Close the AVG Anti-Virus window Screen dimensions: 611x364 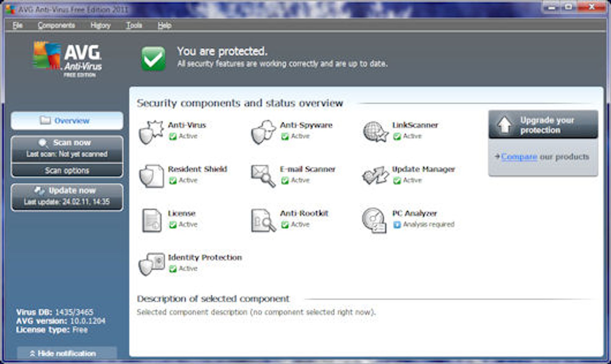point(592,7)
